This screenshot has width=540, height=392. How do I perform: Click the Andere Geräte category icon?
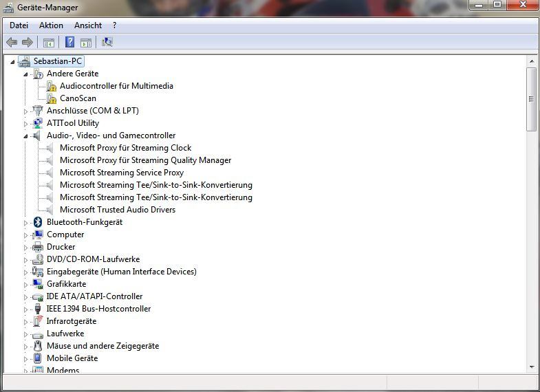coord(38,74)
